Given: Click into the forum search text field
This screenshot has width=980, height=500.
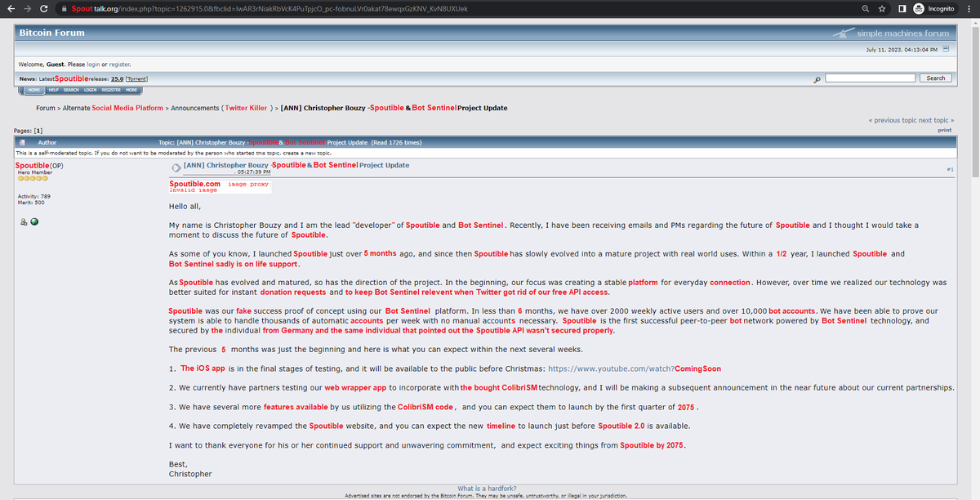Looking at the screenshot, I should click(870, 78).
